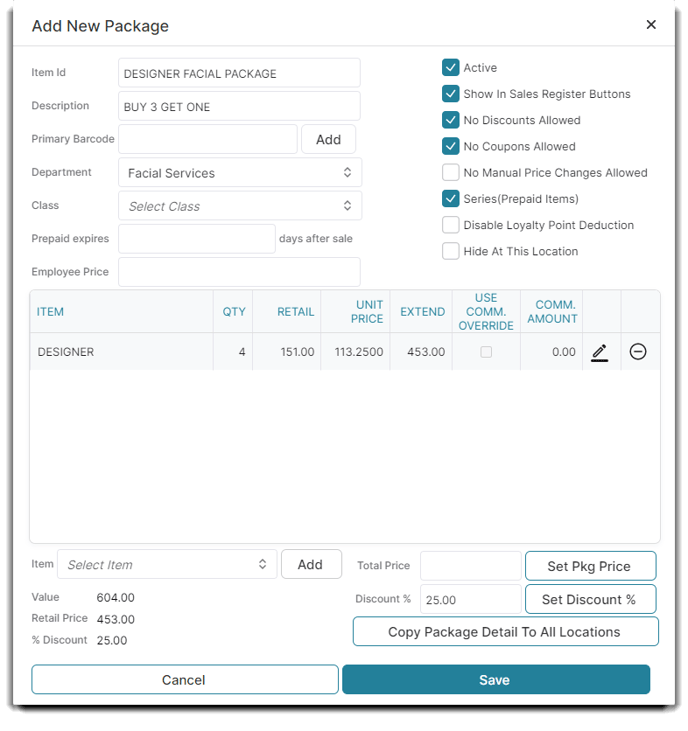
Task: Focus the Prepaid expires days field
Action: click(x=197, y=239)
